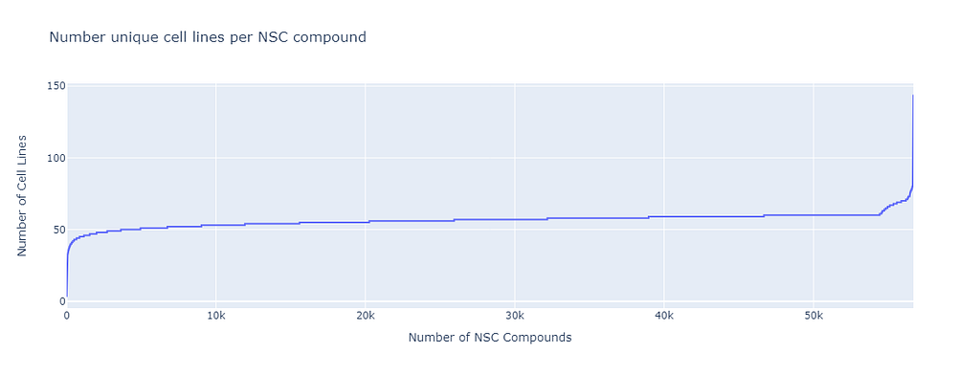The width and height of the screenshot is (980, 375).
Task: Click the blue line where it crosses 30k
Action: [515, 219]
